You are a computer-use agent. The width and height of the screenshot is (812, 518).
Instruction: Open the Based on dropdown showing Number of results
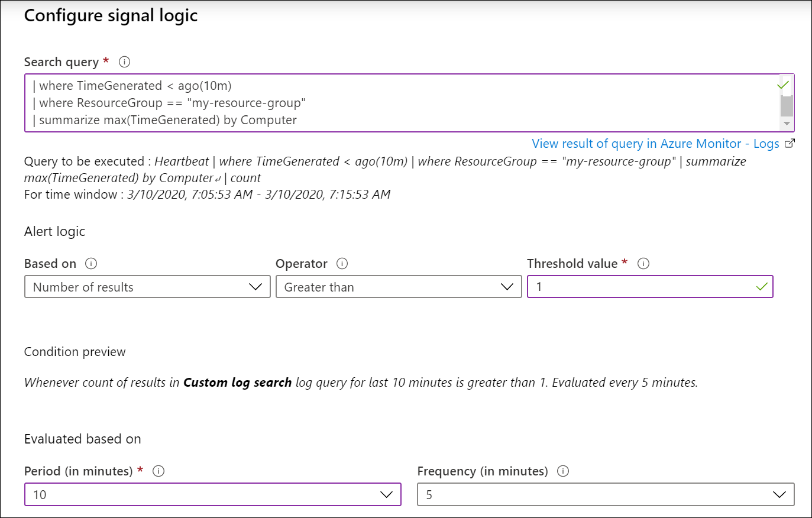pyautogui.click(x=147, y=287)
